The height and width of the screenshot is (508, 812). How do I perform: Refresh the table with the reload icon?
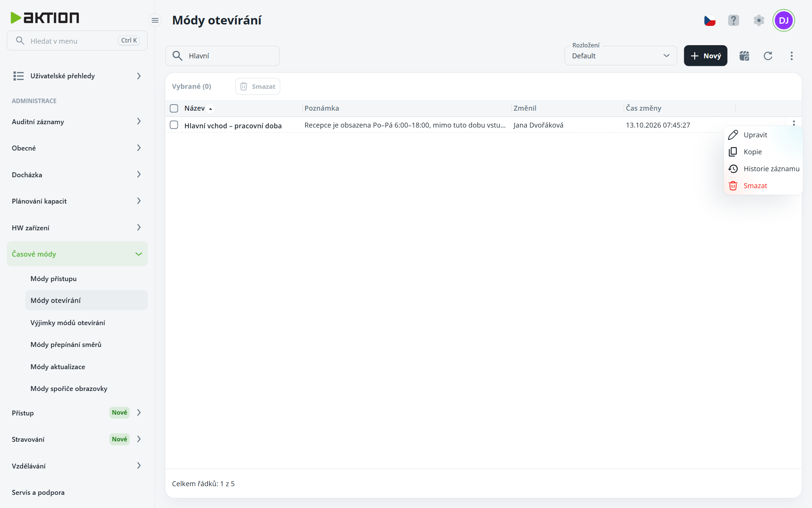point(768,56)
